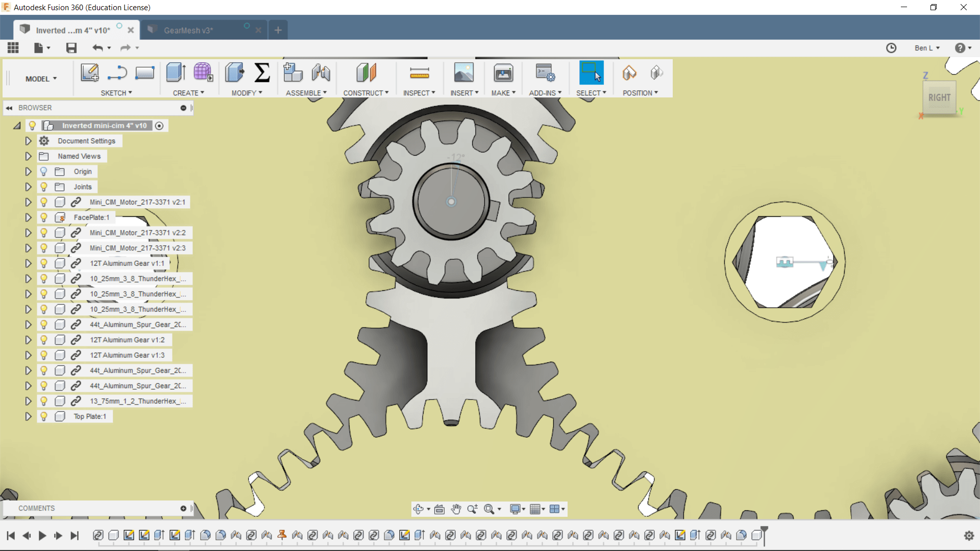
Task: Switch to the GearMesh v3 document tab
Action: point(189,30)
